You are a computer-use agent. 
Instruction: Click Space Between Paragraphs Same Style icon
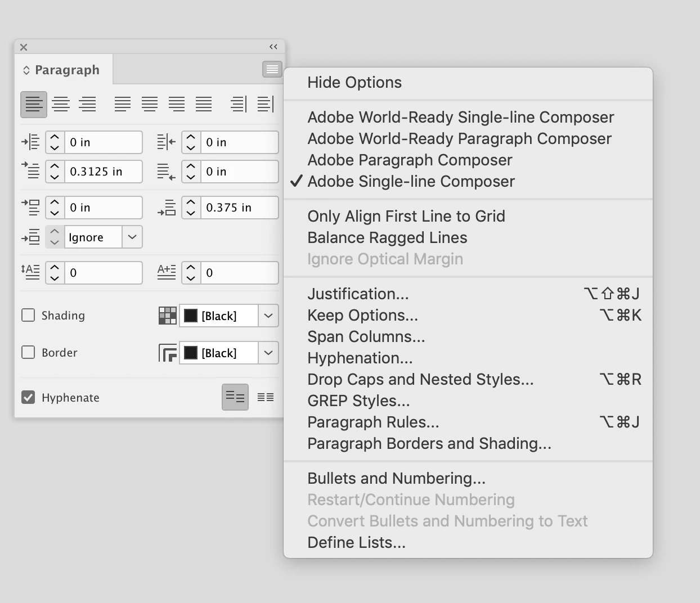point(30,237)
